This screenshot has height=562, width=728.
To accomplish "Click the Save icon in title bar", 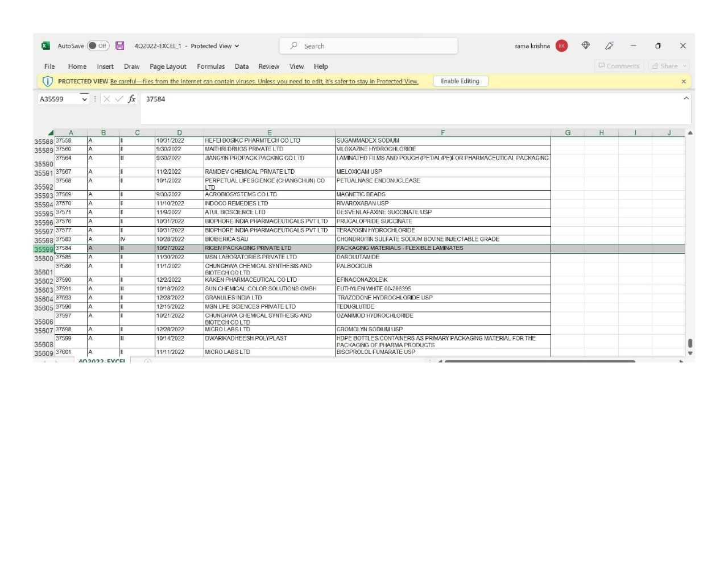I will point(120,46).
